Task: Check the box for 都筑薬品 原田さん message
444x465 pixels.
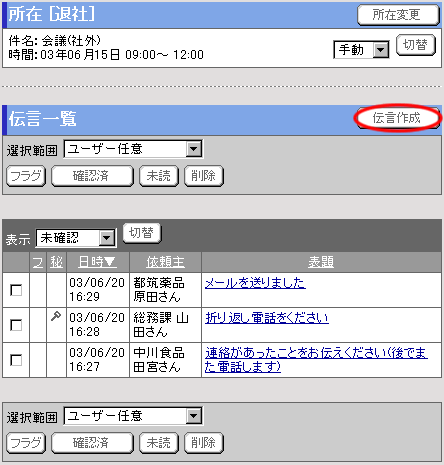Action: [x=16, y=290]
